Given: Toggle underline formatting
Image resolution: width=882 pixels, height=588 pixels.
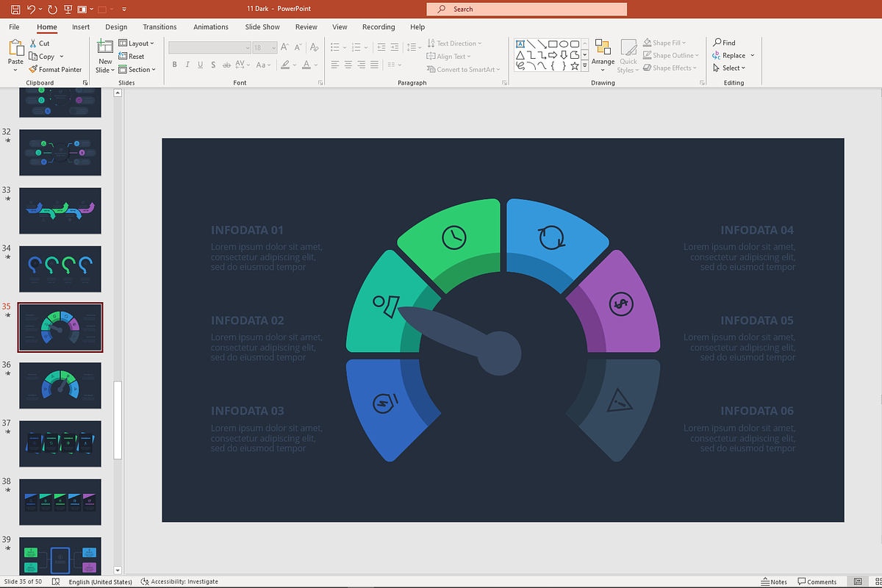Looking at the screenshot, I should 201,65.
